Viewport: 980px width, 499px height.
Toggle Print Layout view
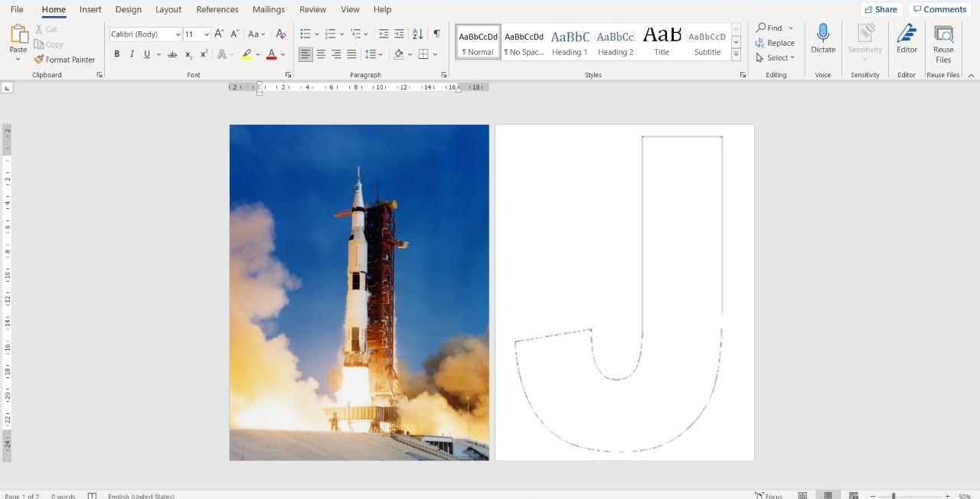(828, 496)
